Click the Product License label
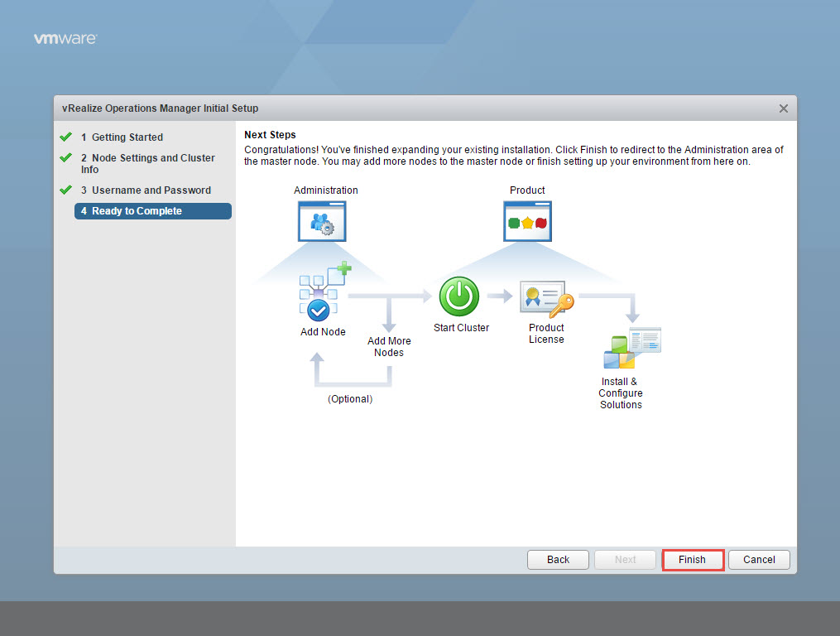Screen dimensions: 840x636 [546, 334]
